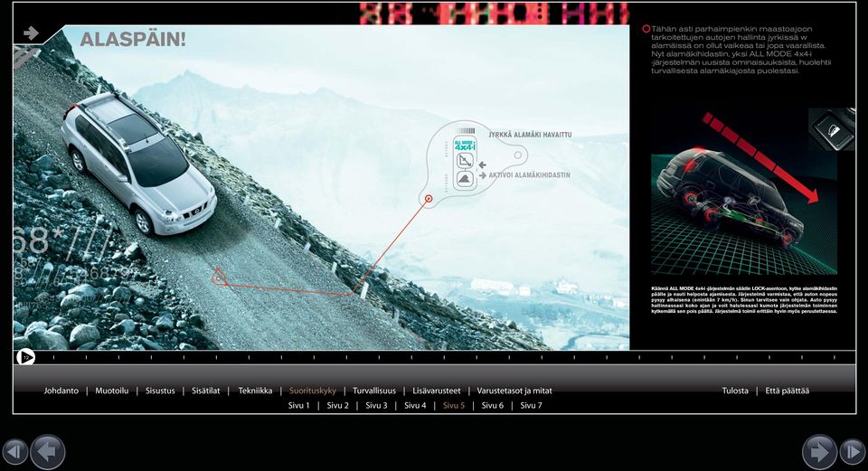Go to Sivu 1
Viewport: 868px width, 471px height.
(299, 406)
